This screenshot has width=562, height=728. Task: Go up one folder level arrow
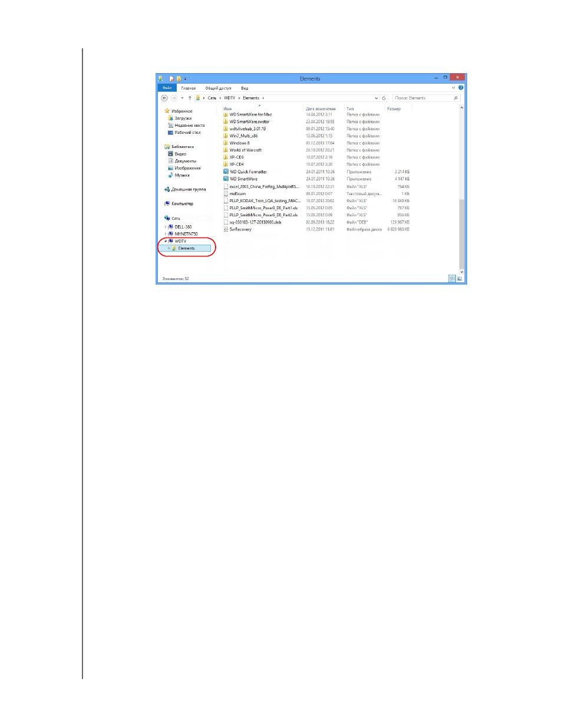(x=190, y=98)
